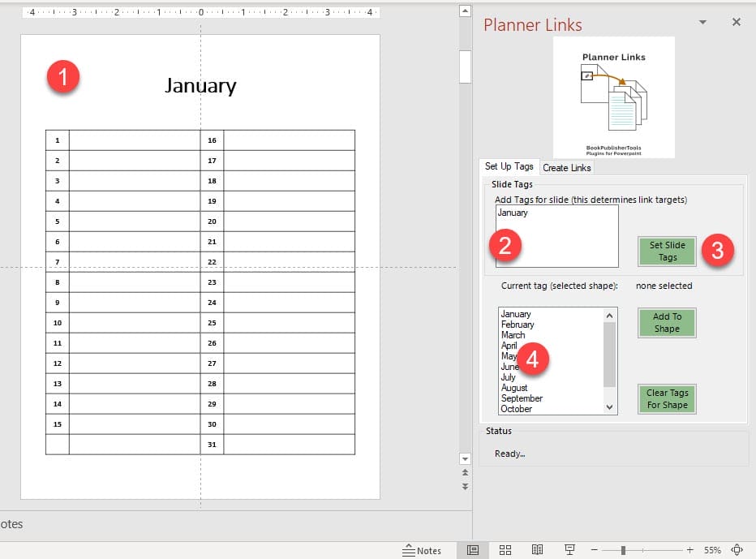Switch to the Create Links tab

coord(567,168)
